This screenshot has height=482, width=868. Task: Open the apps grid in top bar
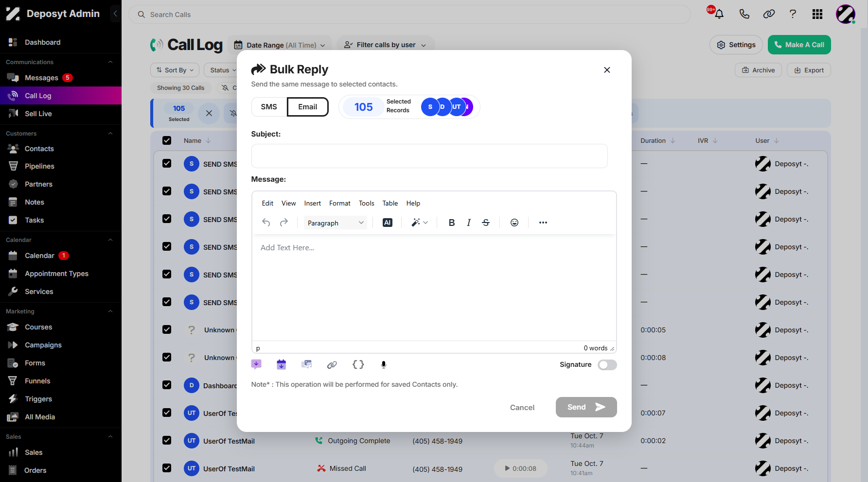click(x=817, y=14)
